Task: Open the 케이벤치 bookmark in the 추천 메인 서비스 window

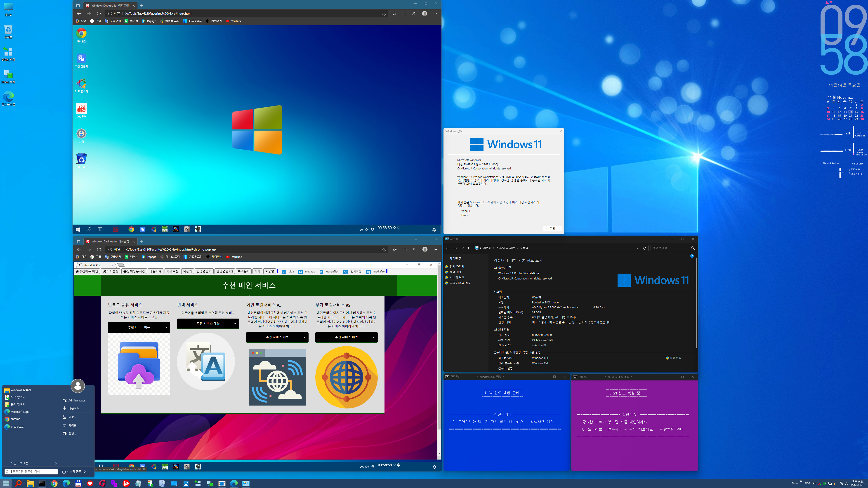Action: 214,257
